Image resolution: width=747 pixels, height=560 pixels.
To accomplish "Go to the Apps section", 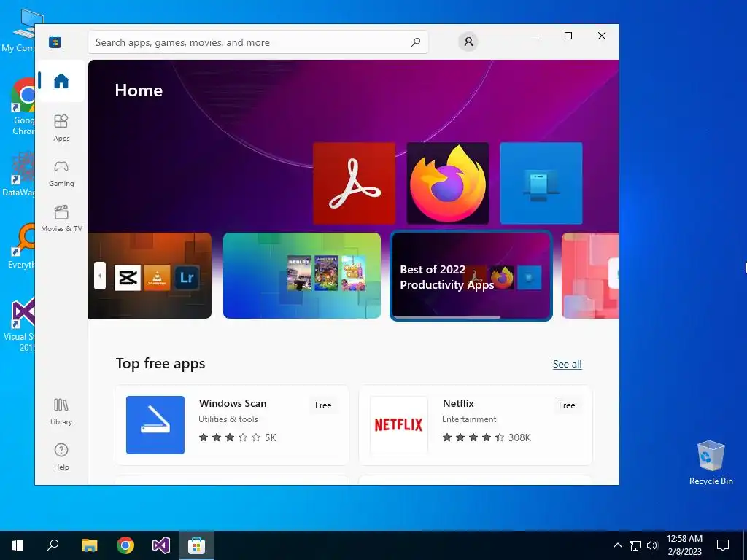I will pyautogui.click(x=61, y=128).
